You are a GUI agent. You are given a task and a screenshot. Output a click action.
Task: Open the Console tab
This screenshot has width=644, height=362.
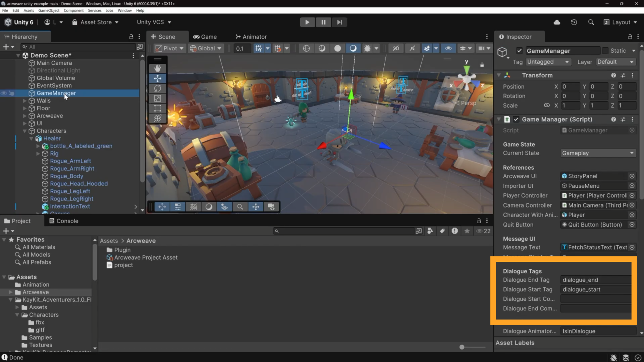64,221
